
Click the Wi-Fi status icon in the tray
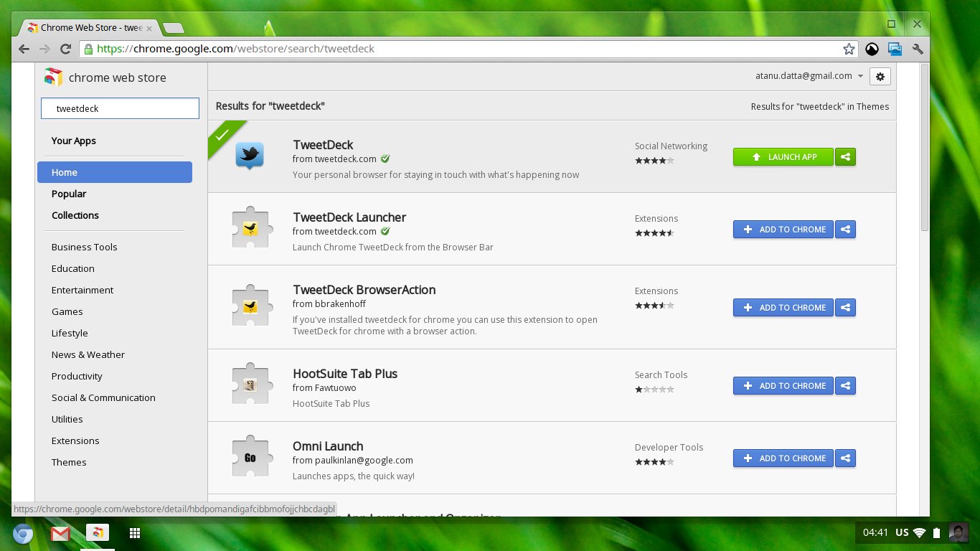click(x=919, y=532)
